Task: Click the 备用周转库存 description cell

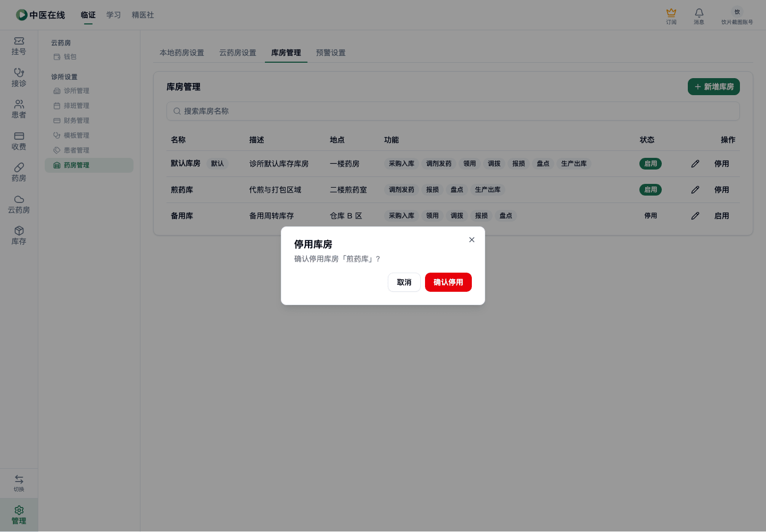Action: point(272,216)
